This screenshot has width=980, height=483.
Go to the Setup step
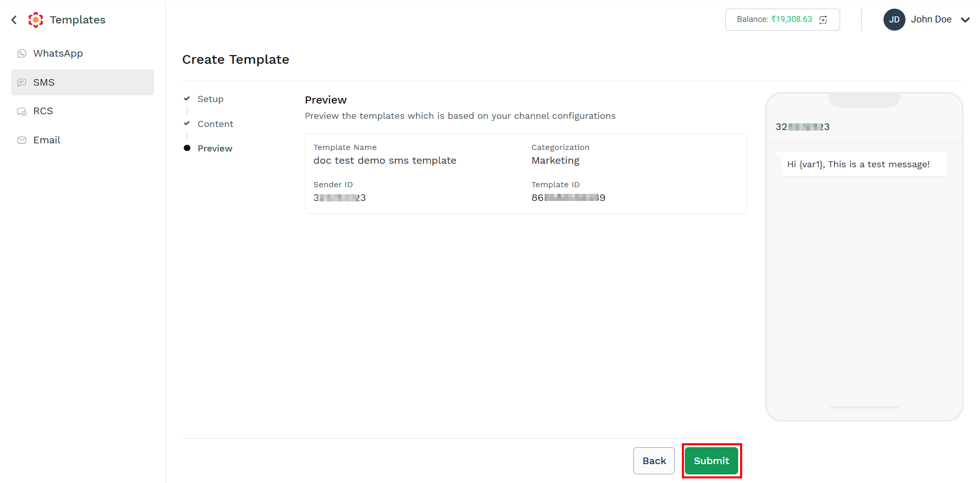pyautogui.click(x=210, y=99)
